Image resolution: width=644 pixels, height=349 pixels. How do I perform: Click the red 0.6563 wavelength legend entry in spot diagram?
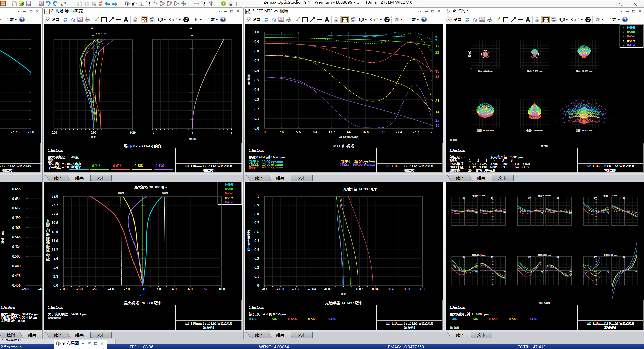click(631, 36)
